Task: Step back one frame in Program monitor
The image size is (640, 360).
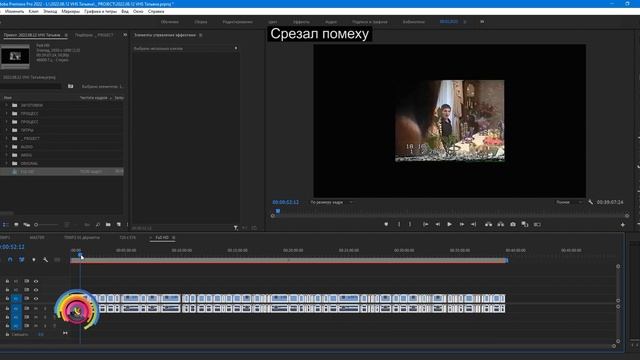Action: 438,224
